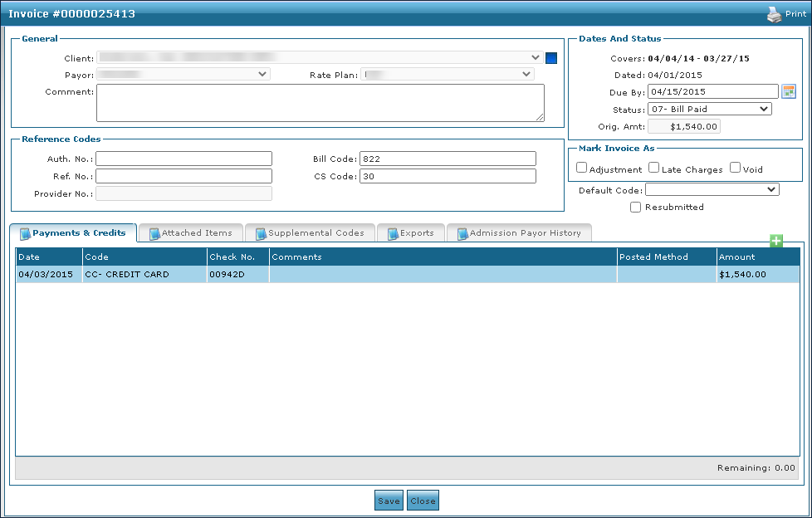Click the Close button
Viewport: 812px width, 518px height.
coord(423,501)
